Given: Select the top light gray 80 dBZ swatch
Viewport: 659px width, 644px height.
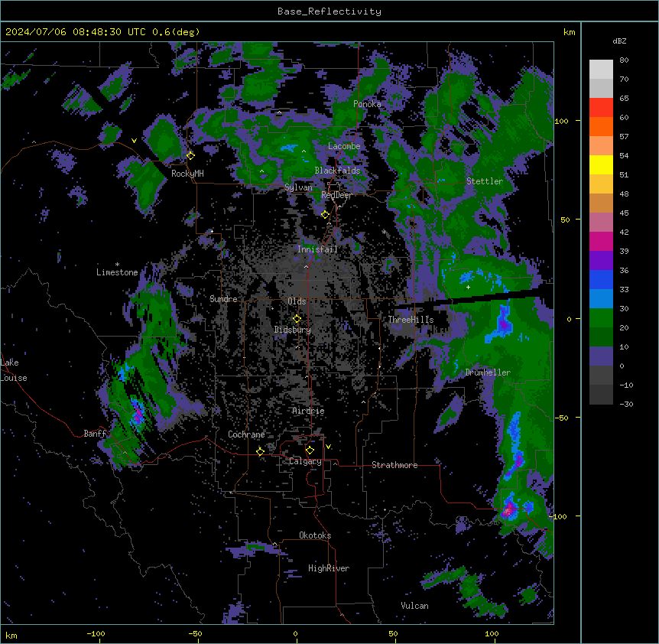Looking at the screenshot, I should [601, 69].
